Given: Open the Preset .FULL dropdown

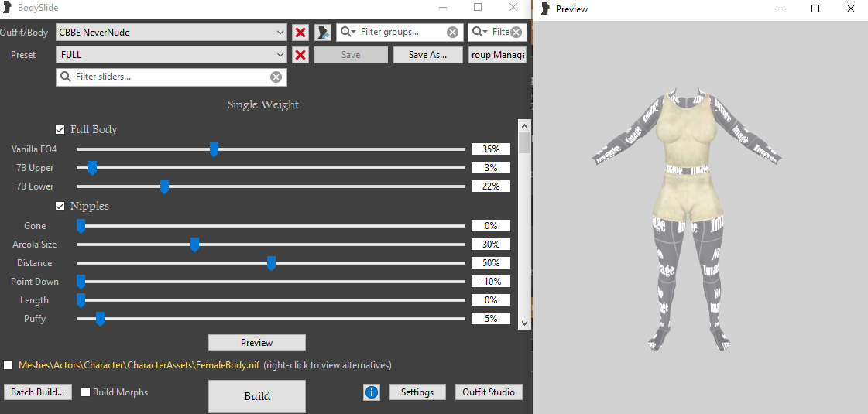Looking at the screenshot, I should (171, 55).
